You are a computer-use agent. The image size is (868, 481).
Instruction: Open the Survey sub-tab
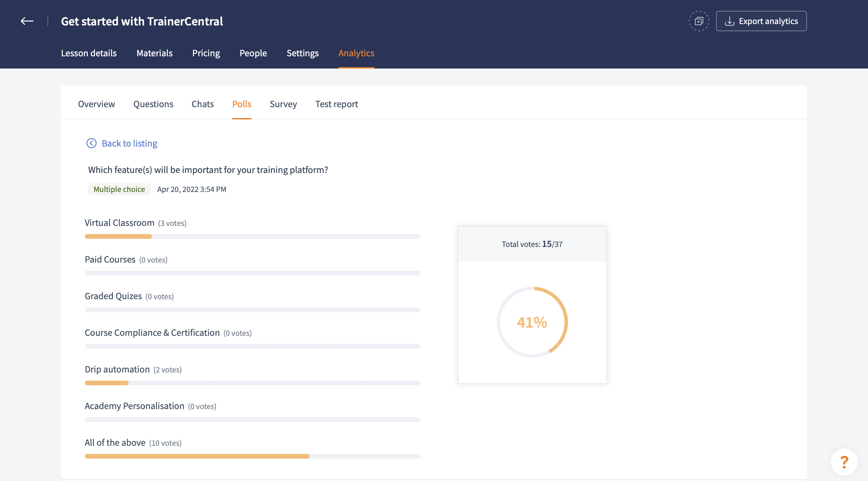click(283, 104)
